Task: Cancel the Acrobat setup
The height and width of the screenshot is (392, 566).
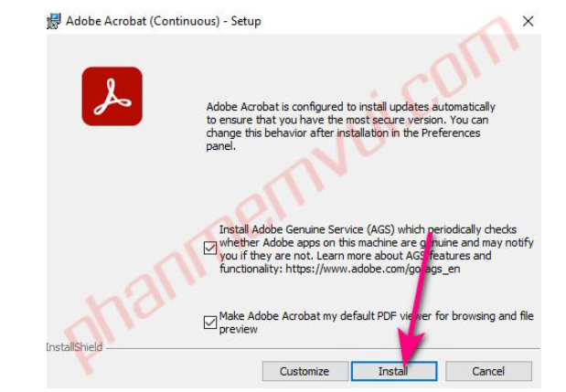Action: (488, 371)
